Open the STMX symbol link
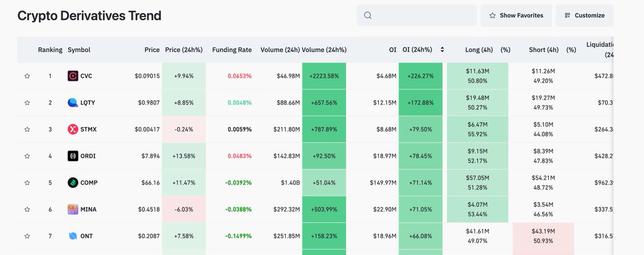644x255 pixels. pos(89,129)
